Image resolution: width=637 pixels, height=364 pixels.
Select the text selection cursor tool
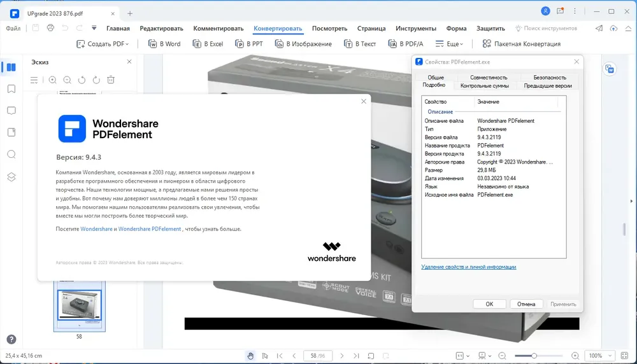265,356
